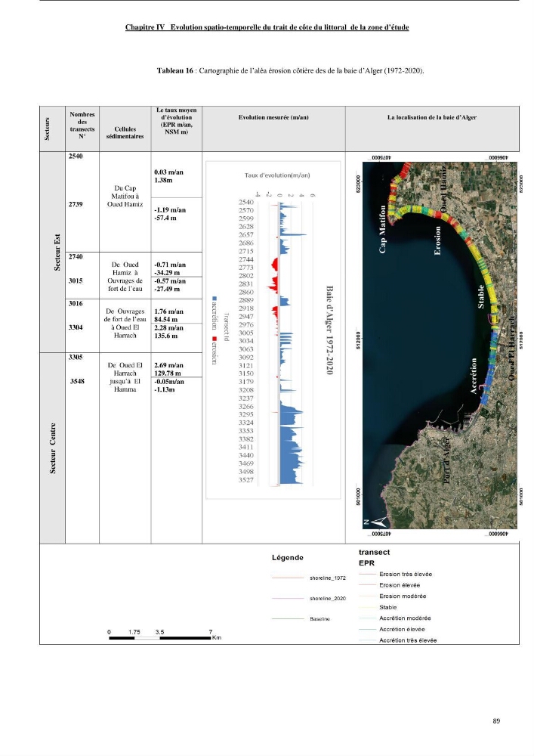Click the cell 'De Ouvrages de fort de l'eau à Oued El Harrach'

coord(125,324)
